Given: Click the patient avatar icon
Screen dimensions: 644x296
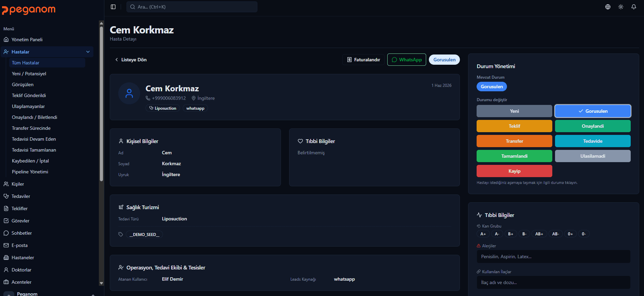Looking at the screenshot, I should 129,93.
